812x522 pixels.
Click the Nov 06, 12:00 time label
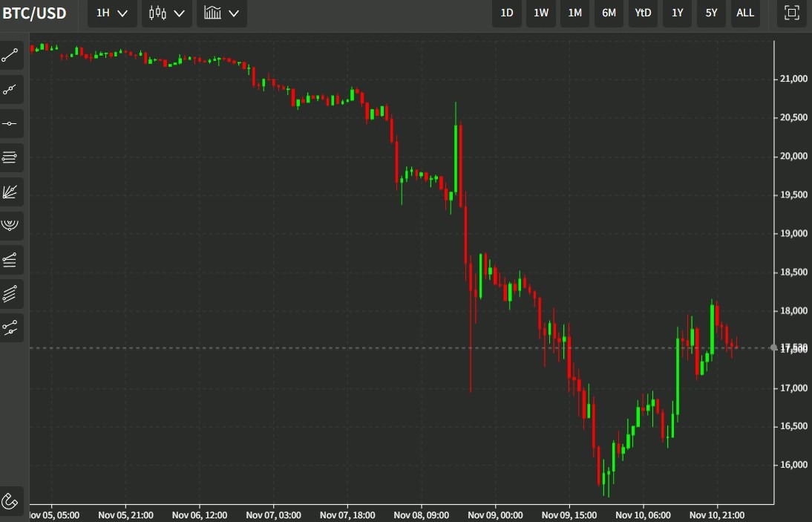[200, 515]
